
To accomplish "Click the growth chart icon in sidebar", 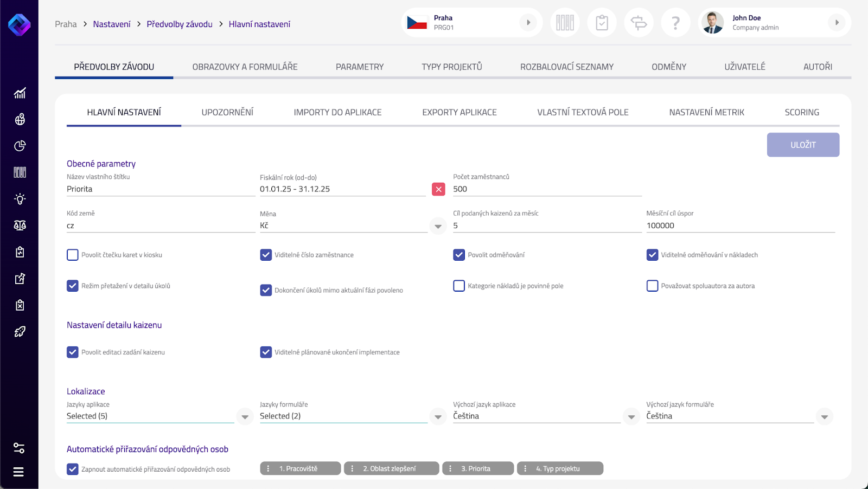I will pyautogui.click(x=20, y=93).
